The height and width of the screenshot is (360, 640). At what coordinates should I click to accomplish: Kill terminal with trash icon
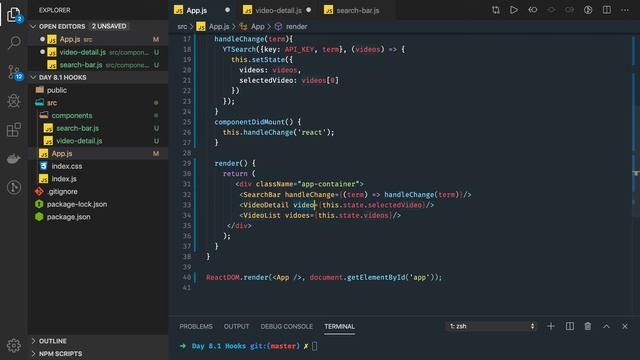pyautogui.click(x=588, y=326)
